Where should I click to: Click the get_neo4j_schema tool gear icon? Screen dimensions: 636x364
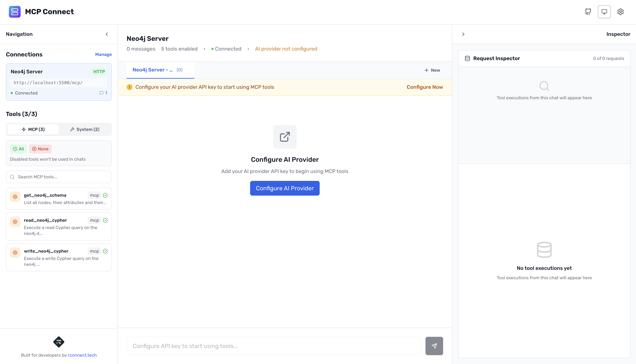click(x=15, y=197)
